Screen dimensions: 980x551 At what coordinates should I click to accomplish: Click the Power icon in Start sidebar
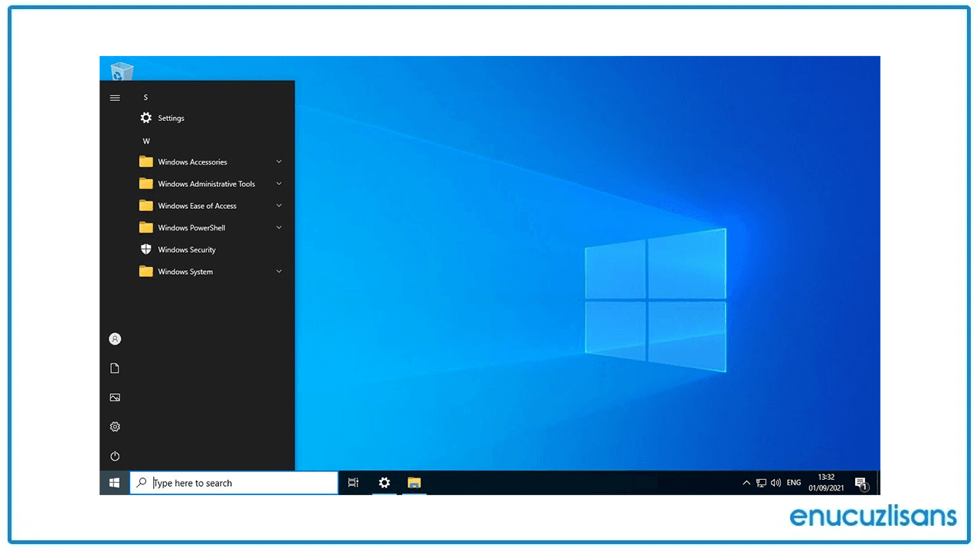coord(115,455)
